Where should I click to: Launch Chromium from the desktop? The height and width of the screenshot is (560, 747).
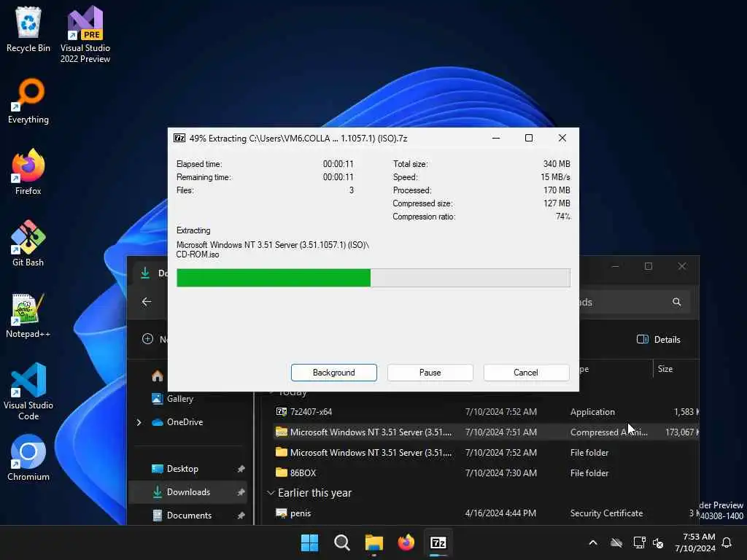click(x=28, y=458)
